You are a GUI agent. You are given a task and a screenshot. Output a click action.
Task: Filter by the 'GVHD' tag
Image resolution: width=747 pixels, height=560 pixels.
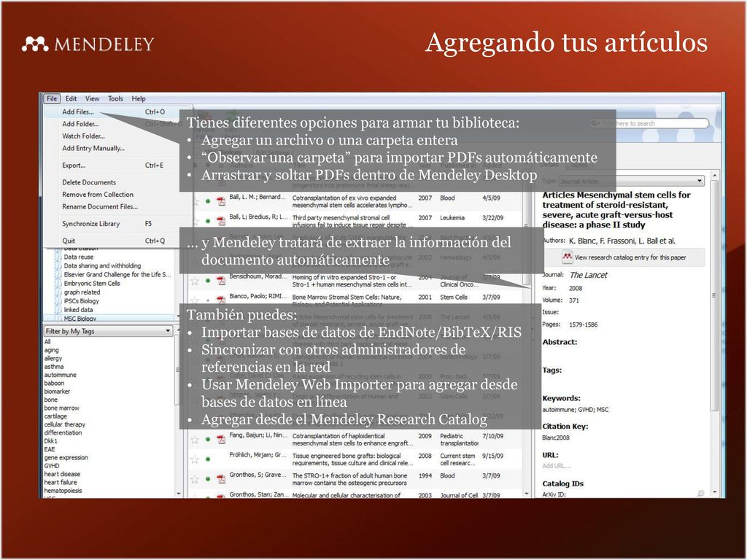click(x=52, y=466)
